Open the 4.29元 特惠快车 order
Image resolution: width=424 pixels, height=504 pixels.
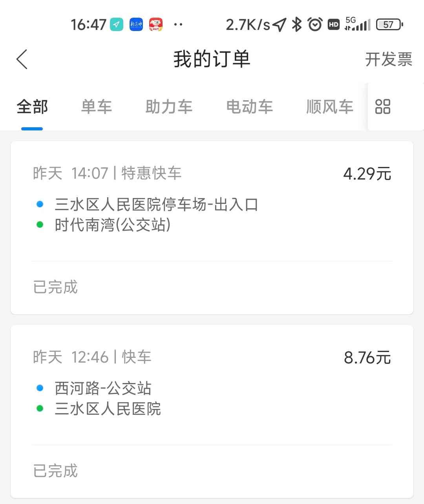[x=212, y=227]
